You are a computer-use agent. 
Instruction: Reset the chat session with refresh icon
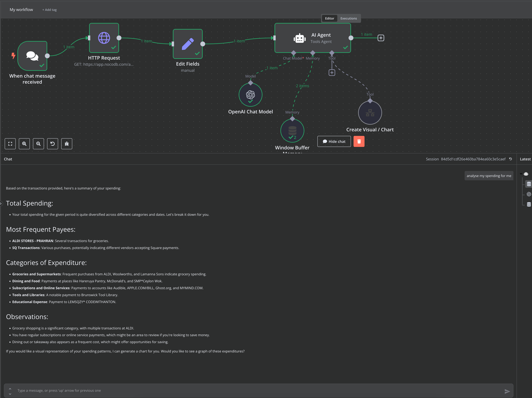coord(510,159)
